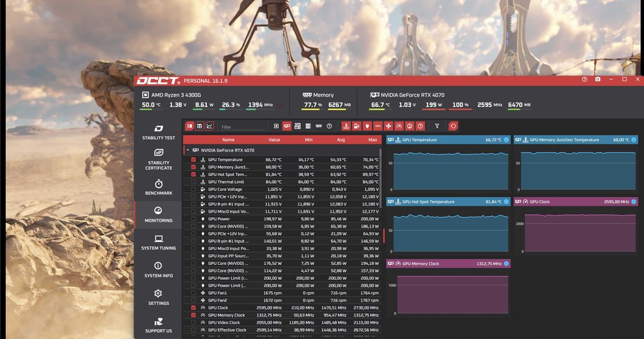This screenshot has width=644, height=339.
Task: Toggle fan sensor type filter
Action: (x=388, y=126)
